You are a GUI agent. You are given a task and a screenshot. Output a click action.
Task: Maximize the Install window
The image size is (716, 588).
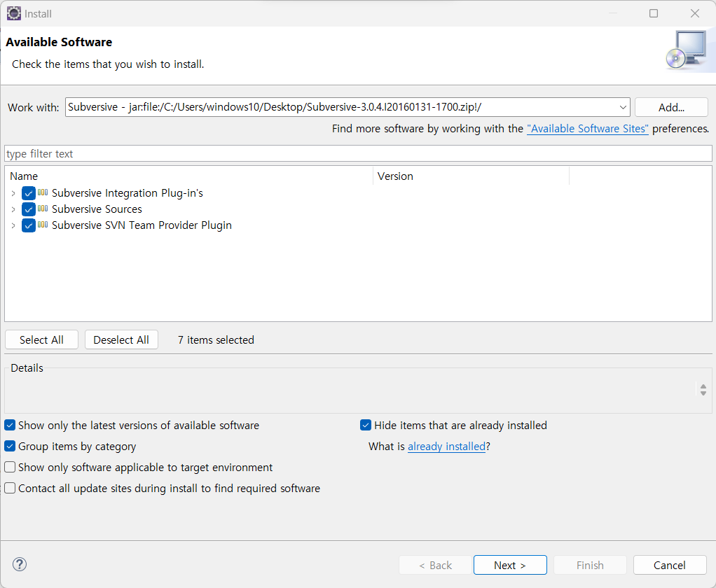pos(654,13)
